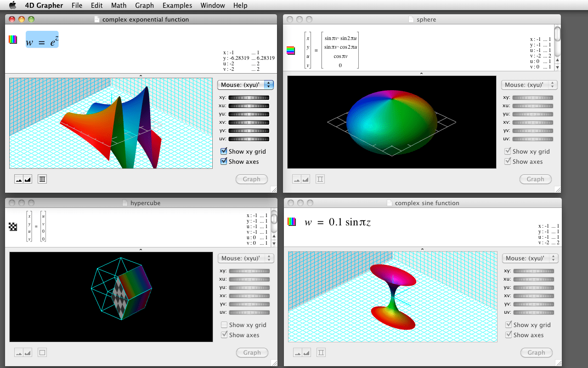Click document icon in hypercube title bar
The height and width of the screenshot is (368, 588).
pyautogui.click(x=125, y=203)
